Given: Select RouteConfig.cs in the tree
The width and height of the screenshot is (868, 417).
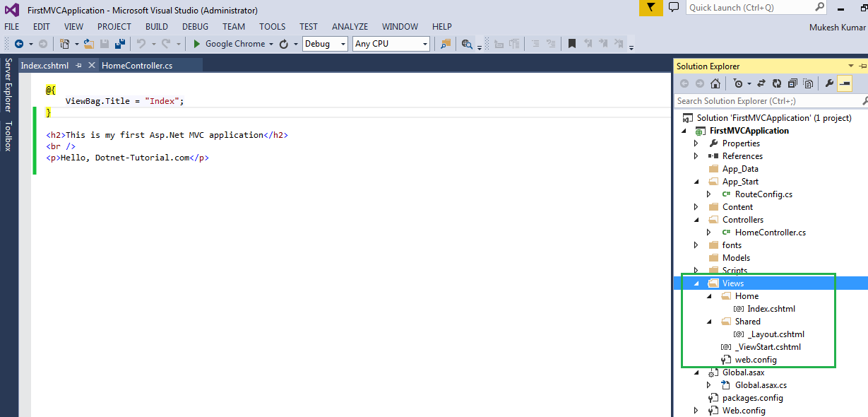Looking at the screenshot, I should tap(763, 194).
